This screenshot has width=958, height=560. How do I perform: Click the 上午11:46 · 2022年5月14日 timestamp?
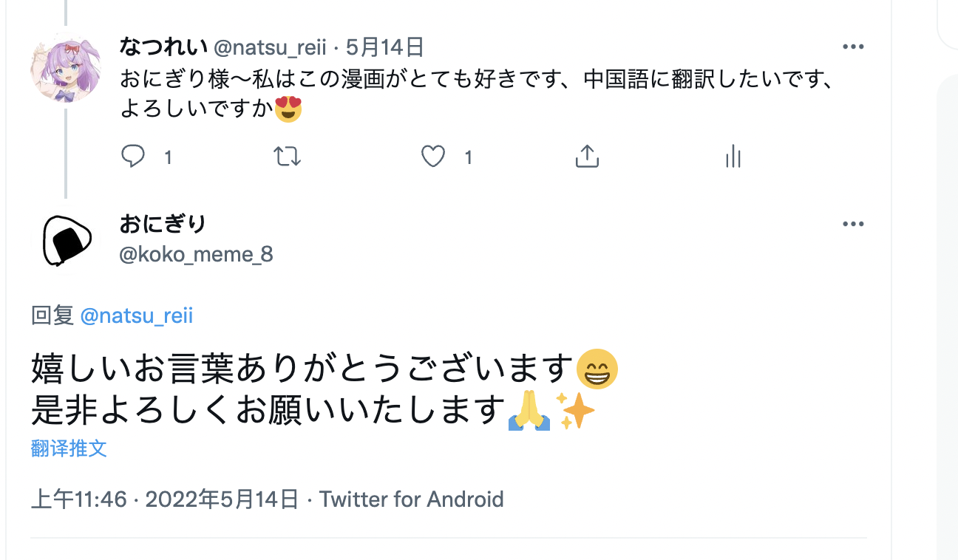(164, 499)
